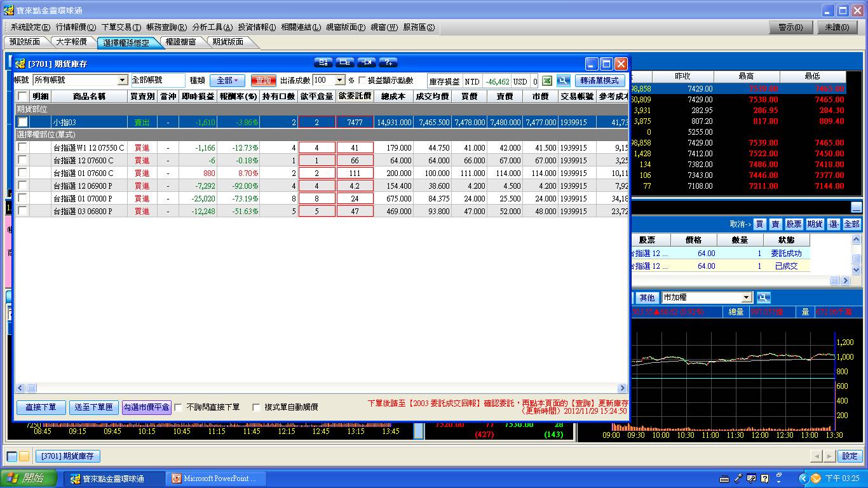The height and width of the screenshot is (488, 868).
Task: Click 送至下單匣 button
Action: [x=93, y=407]
